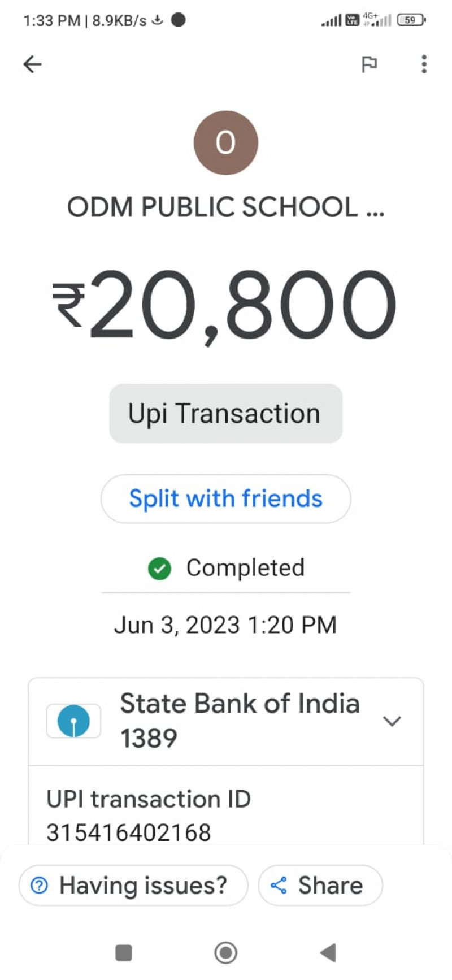Tap the Jun 3, 2023 timestamp
Image resolution: width=452 pixels, height=980 pixels.
tap(225, 625)
